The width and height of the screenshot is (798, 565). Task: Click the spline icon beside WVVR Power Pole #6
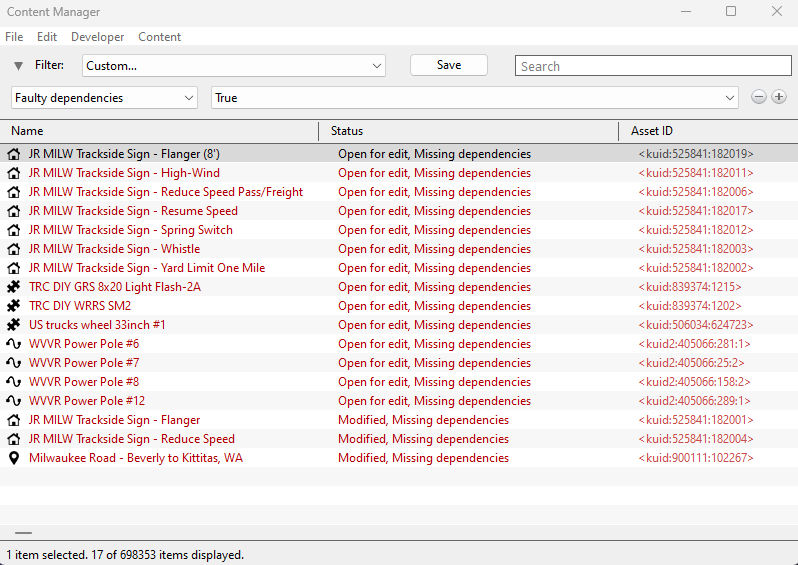click(x=13, y=344)
